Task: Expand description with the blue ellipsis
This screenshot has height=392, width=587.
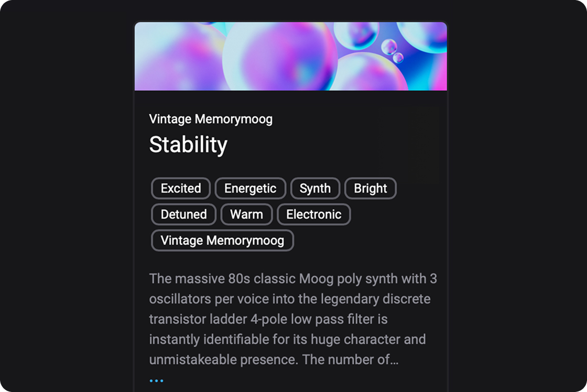Action: 156,380
